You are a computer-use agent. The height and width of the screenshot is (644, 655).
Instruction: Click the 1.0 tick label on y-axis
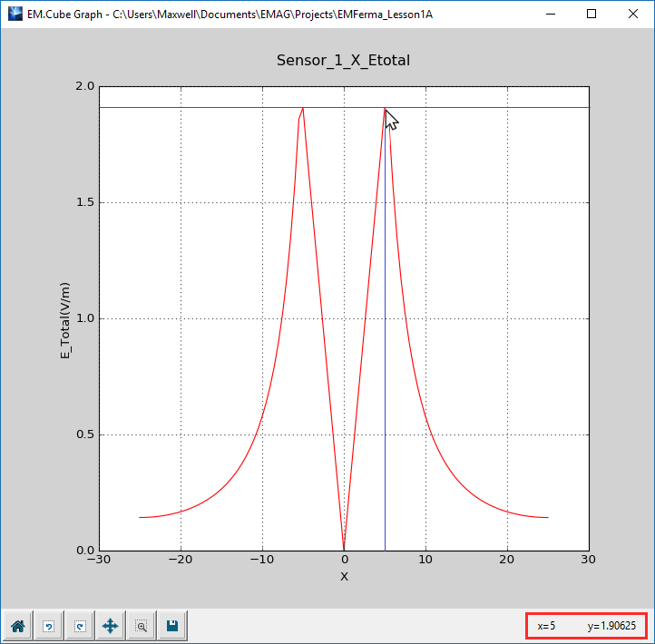83,318
